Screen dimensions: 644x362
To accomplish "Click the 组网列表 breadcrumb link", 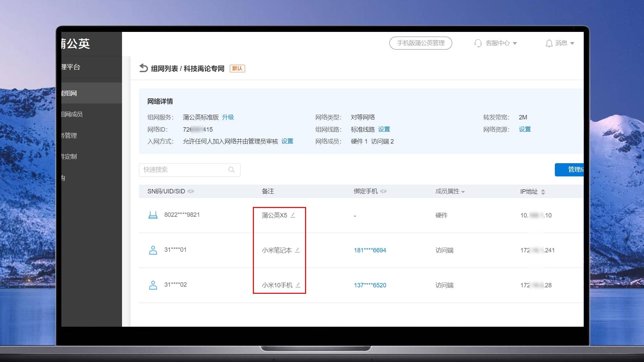I will [x=164, y=69].
